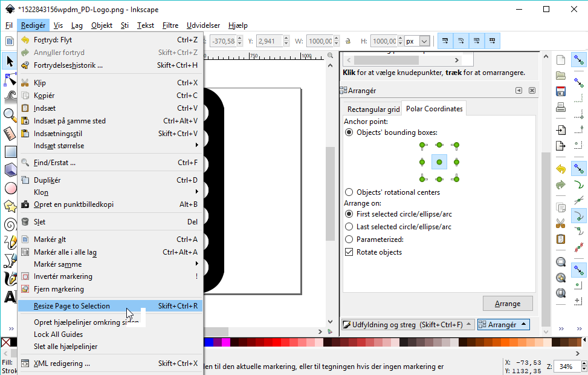Image resolution: width=588 pixels, height=375 pixels.
Task: Select the Rectangle tool
Action: (x=10, y=152)
